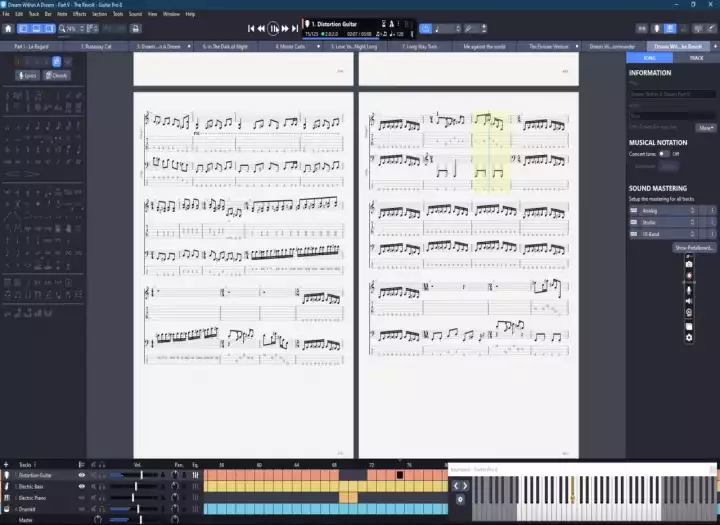Select the Electric Piano track icon

click(6, 498)
